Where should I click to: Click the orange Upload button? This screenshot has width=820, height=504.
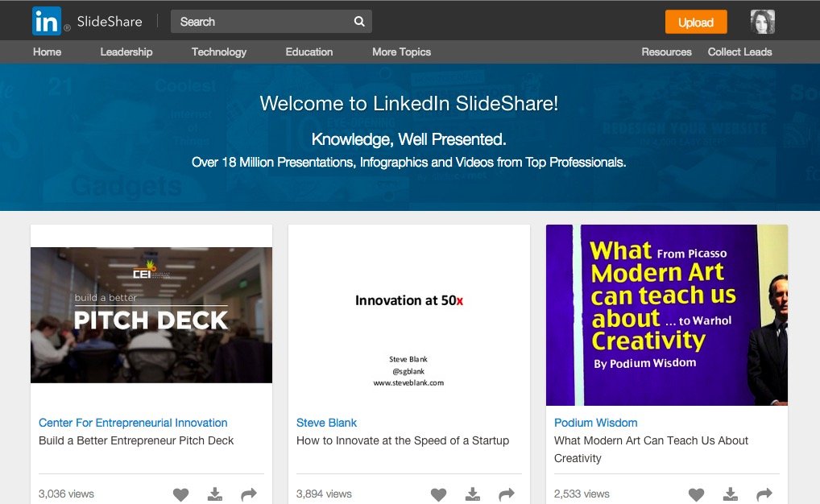click(x=695, y=22)
